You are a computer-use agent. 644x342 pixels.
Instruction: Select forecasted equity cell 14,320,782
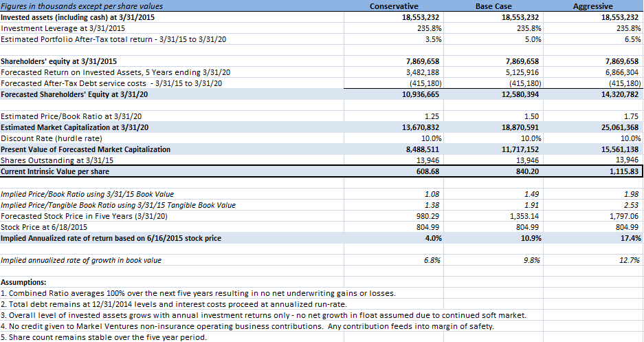(x=620, y=94)
